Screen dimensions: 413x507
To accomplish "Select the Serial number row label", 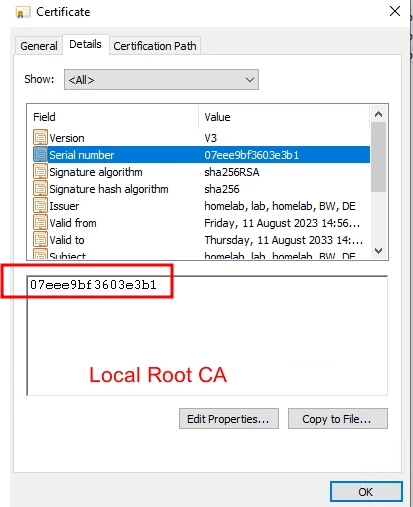I will tap(82, 155).
